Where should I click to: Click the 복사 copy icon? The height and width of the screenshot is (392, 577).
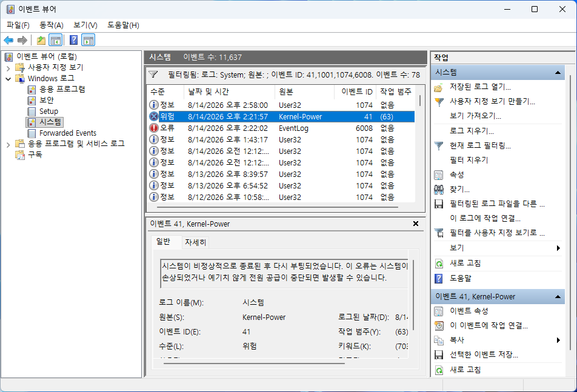click(439, 341)
